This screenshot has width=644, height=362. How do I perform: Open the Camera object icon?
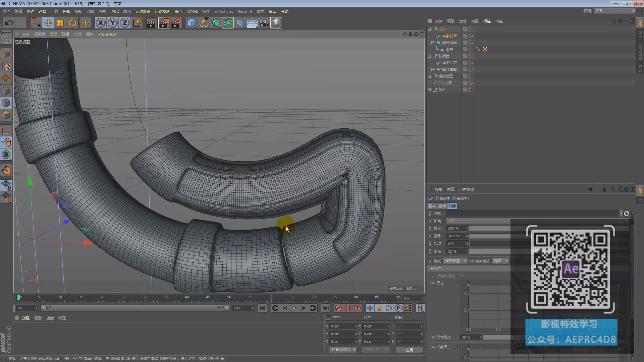(x=264, y=23)
